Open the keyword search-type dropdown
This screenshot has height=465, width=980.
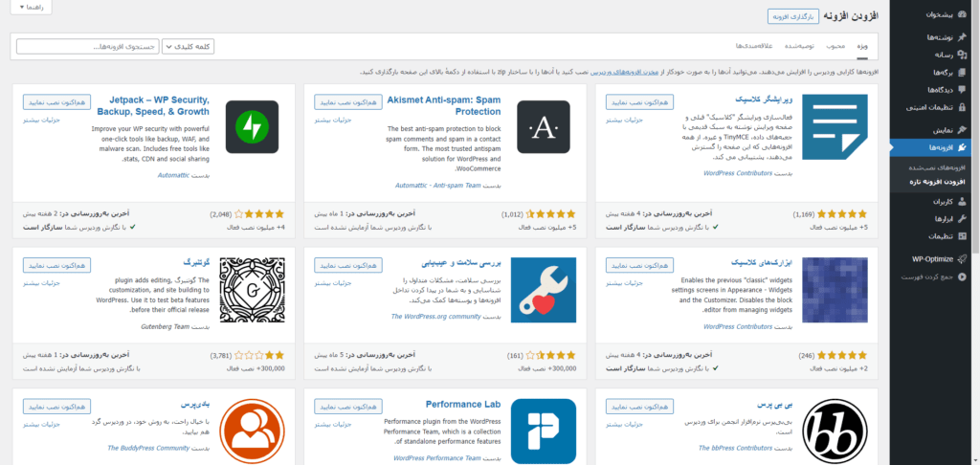(x=189, y=46)
